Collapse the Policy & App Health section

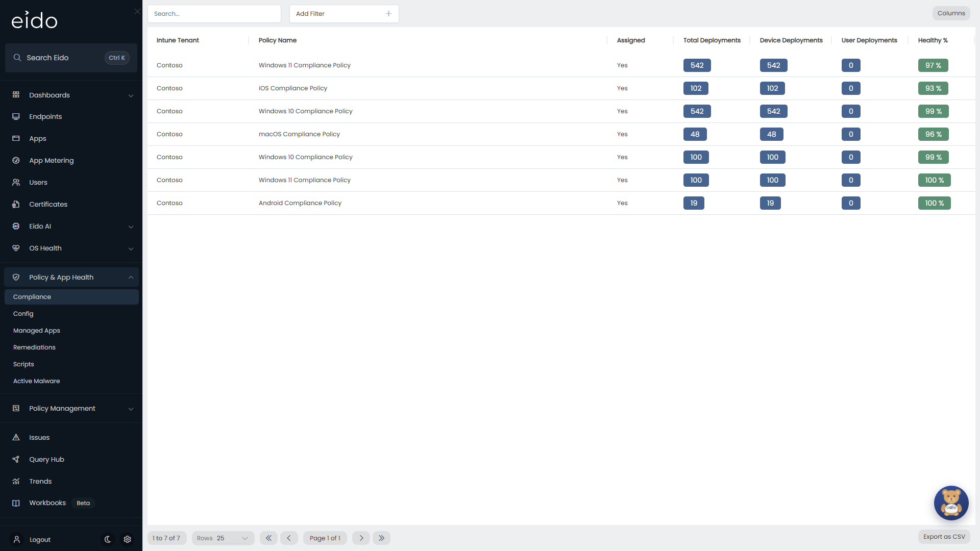71,278
